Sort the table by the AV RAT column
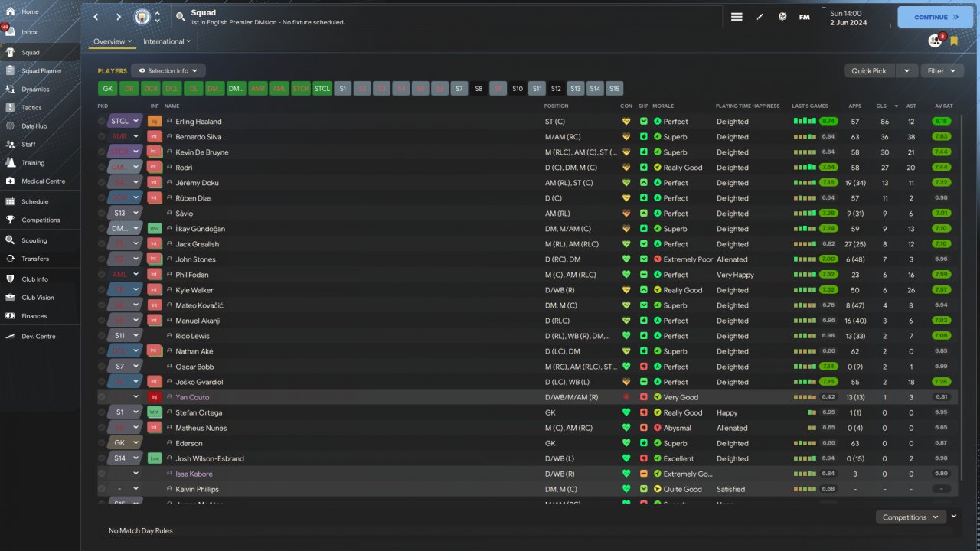Viewport: 980px width, 551px height. click(x=943, y=106)
